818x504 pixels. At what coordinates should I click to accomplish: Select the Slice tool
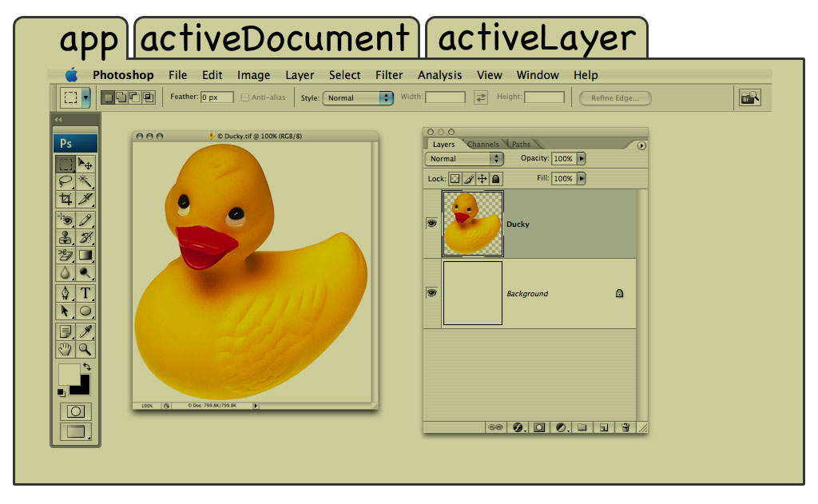pyautogui.click(x=85, y=199)
